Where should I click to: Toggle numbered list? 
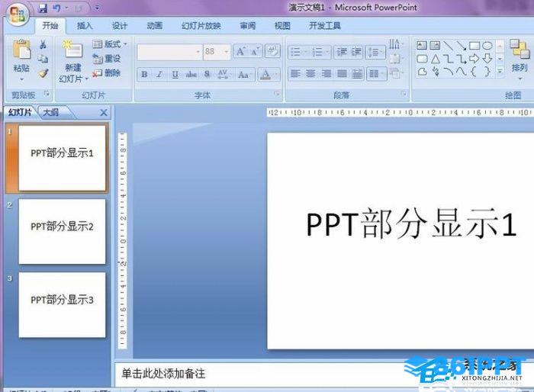(317, 52)
